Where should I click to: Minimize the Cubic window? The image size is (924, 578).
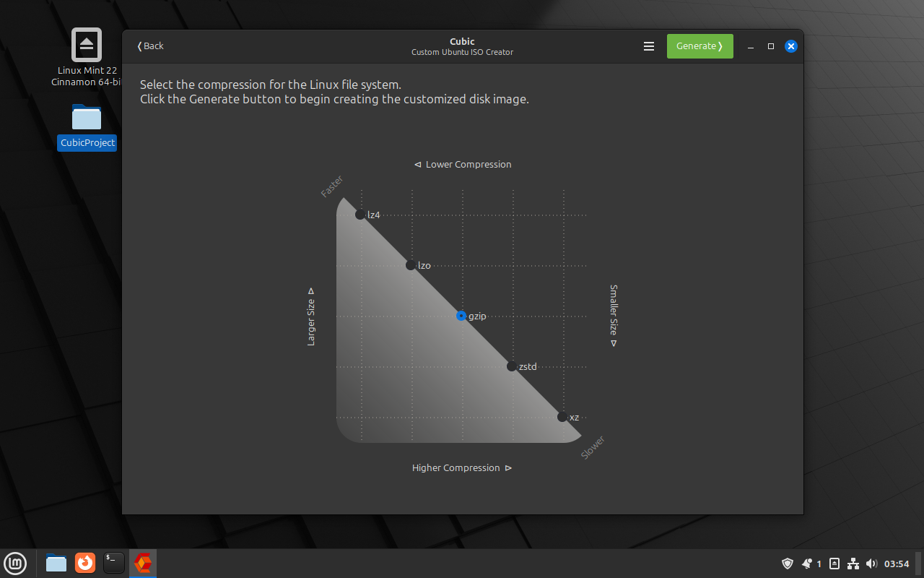click(x=751, y=46)
